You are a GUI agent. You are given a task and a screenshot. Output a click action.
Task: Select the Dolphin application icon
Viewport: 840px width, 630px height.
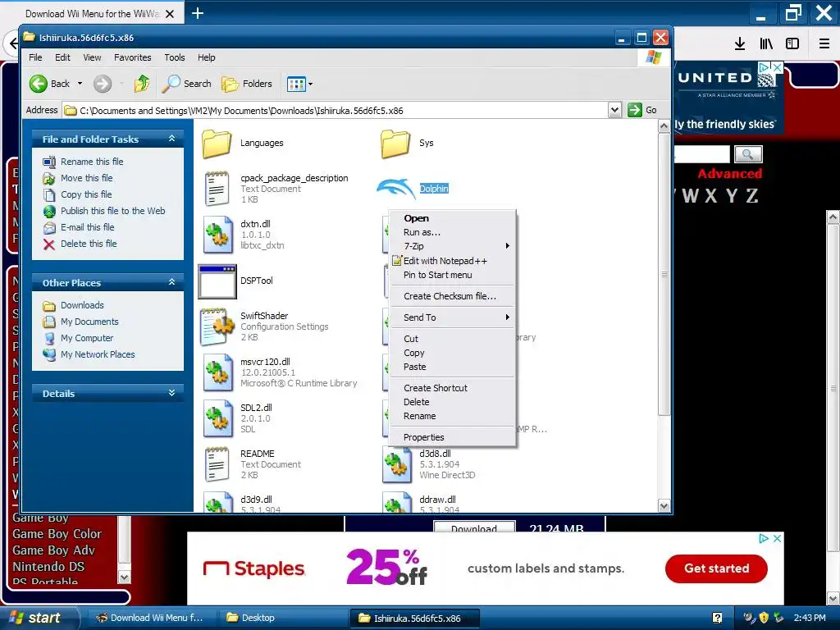(396, 189)
